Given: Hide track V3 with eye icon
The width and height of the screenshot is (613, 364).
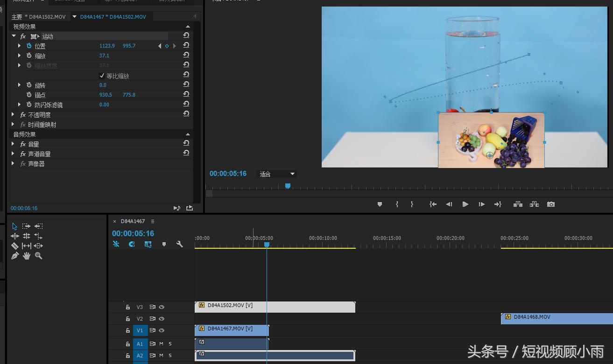Looking at the screenshot, I should pyautogui.click(x=162, y=307).
